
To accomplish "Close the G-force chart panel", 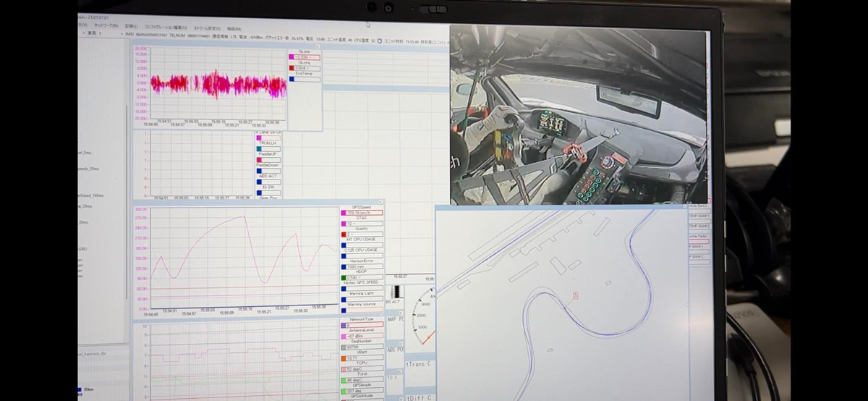I will (318, 46).
